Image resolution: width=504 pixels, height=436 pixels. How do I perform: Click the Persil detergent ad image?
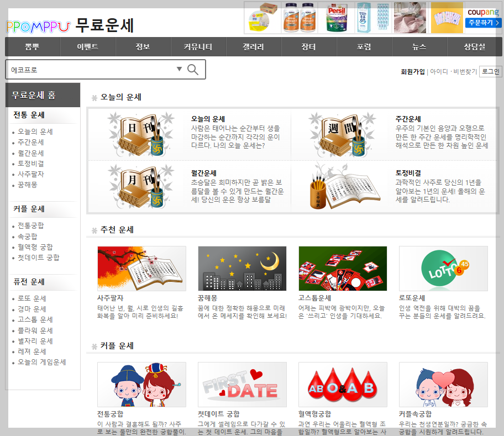point(336,18)
